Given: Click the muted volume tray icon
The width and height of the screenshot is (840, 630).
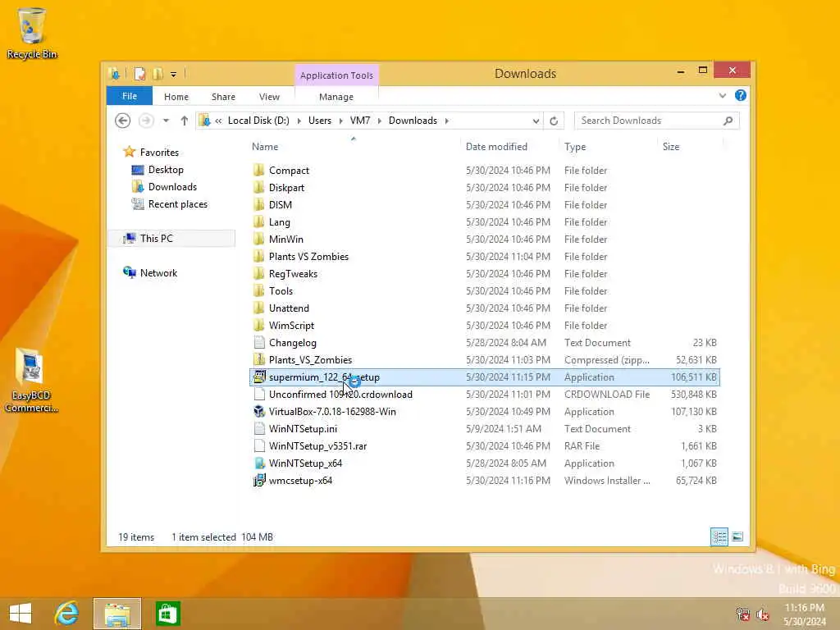Looking at the screenshot, I should pyautogui.click(x=762, y=614).
